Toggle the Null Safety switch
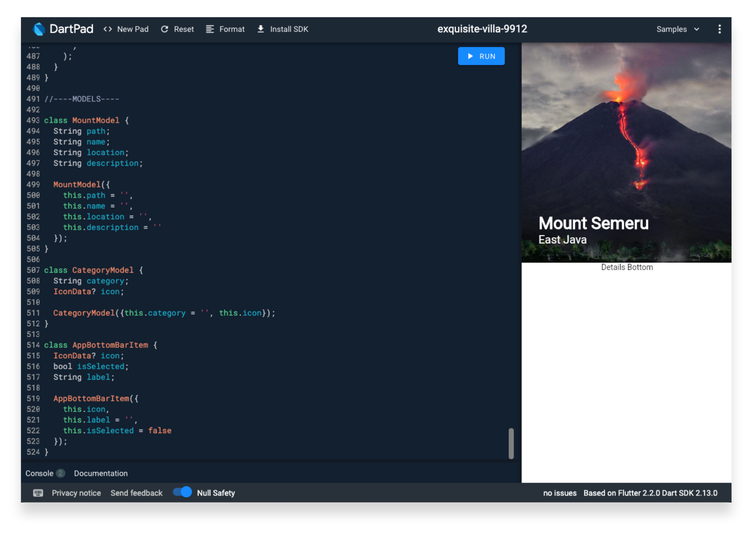 pos(182,492)
